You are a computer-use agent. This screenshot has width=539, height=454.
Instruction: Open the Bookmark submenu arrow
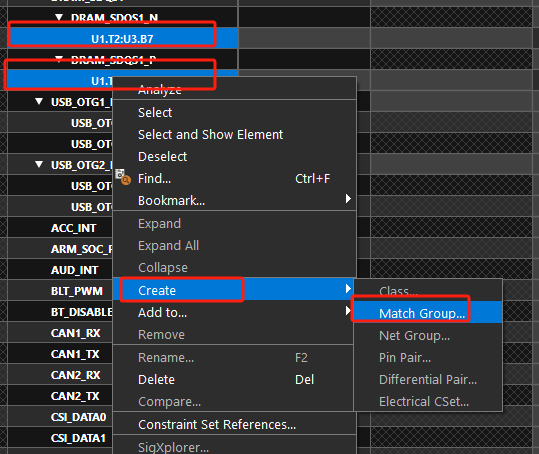[x=348, y=199]
